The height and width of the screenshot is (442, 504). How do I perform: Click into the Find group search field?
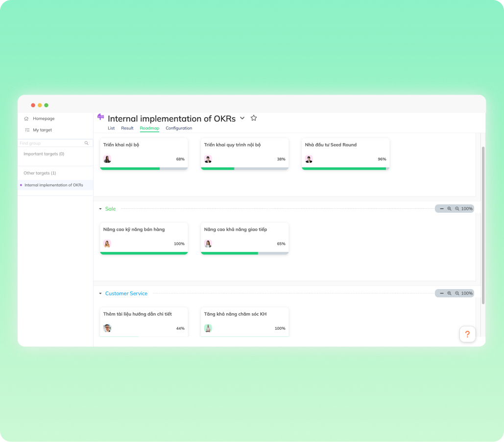pos(50,143)
